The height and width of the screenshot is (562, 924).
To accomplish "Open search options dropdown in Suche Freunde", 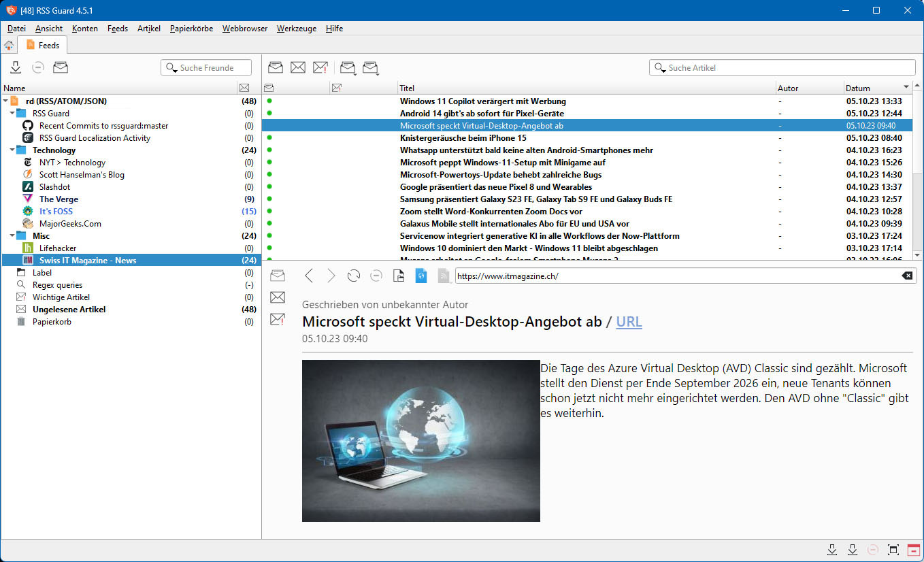I will click(171, 68).
